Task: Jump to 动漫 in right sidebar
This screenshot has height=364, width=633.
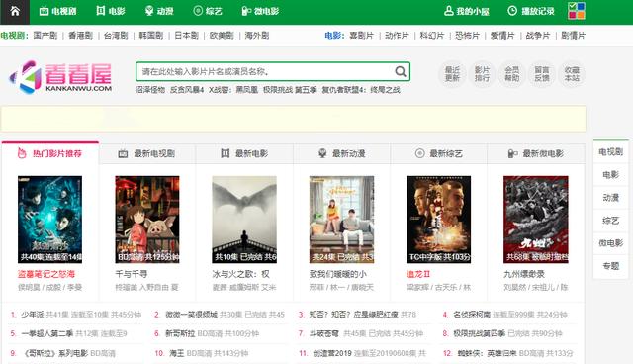Action: tap(611, 198)
